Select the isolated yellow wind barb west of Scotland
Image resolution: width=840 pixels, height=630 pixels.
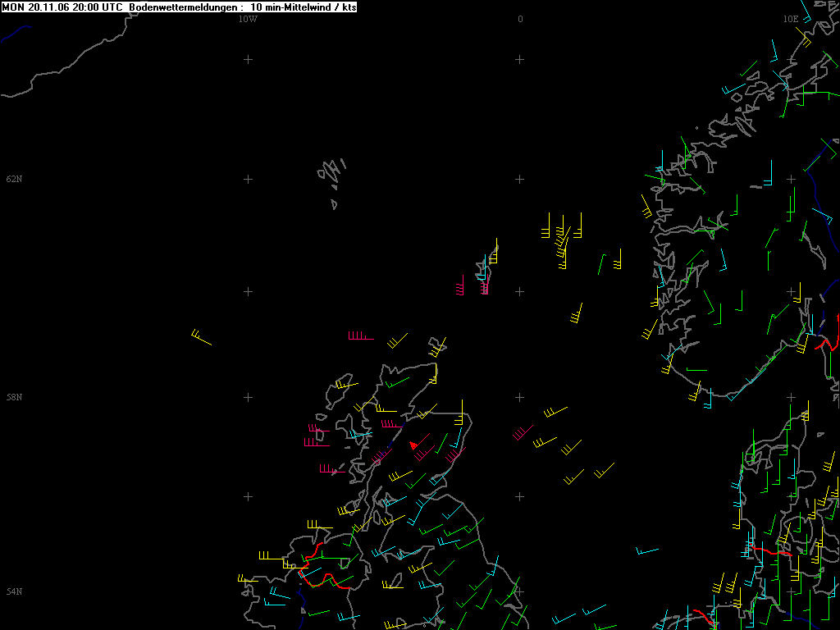(201, 338)
